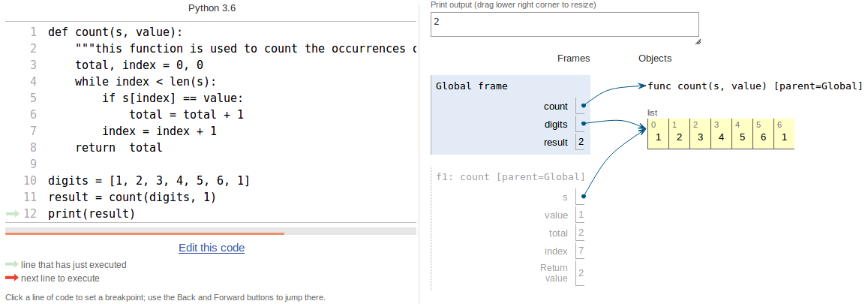Image resolution: width=868 pixels, height=304 pixels.
Task: Click the pointer dot next to s
Action: coord(584,196)
